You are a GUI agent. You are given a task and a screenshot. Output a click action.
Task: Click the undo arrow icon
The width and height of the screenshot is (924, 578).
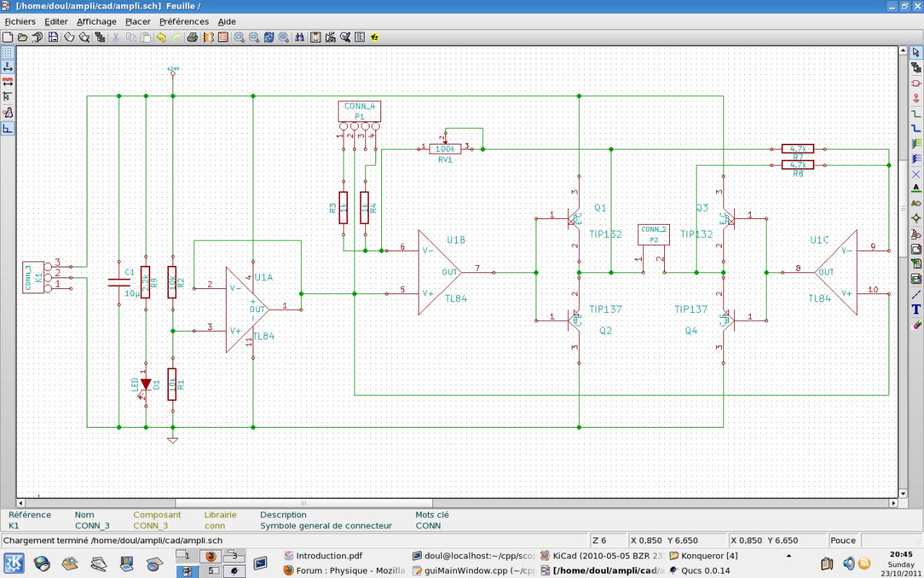coord(160,37)
